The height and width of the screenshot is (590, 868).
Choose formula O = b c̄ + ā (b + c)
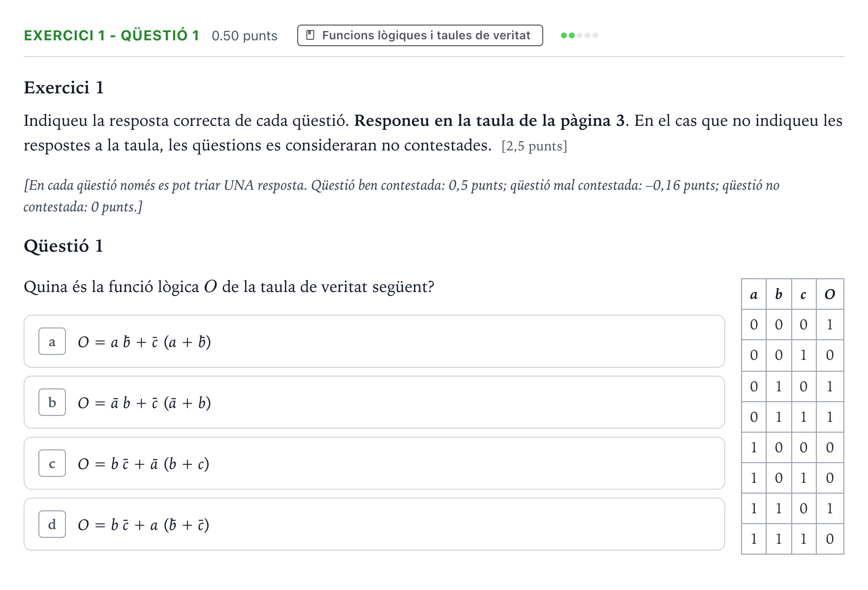(143, 464)
